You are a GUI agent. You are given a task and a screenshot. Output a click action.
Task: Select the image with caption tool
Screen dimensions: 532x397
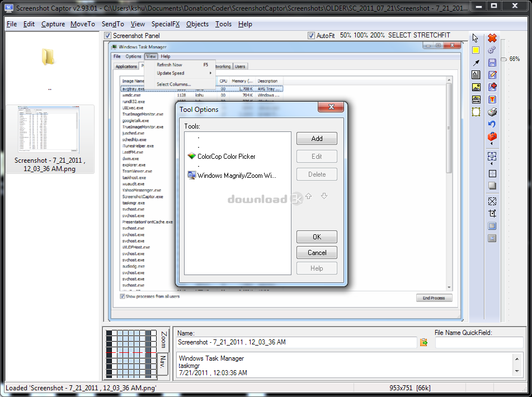coord(476,100)
